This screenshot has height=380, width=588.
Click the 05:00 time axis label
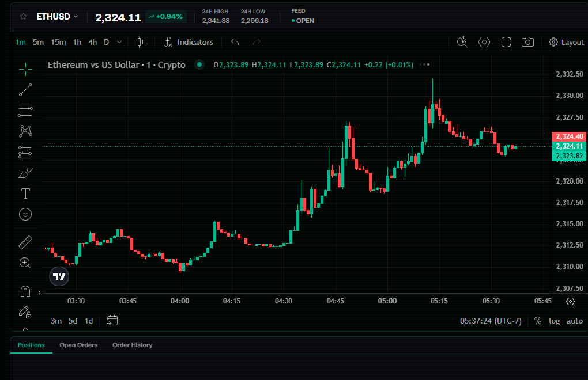click(387, 301)
